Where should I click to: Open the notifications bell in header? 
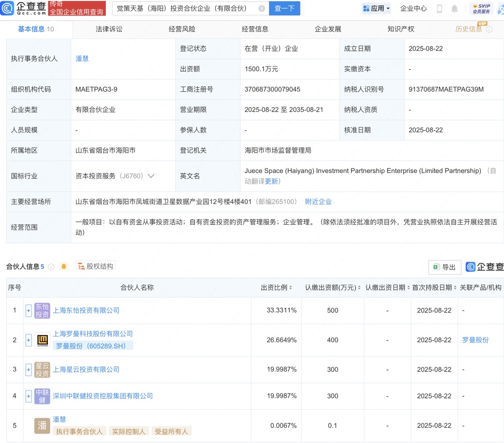454,9
